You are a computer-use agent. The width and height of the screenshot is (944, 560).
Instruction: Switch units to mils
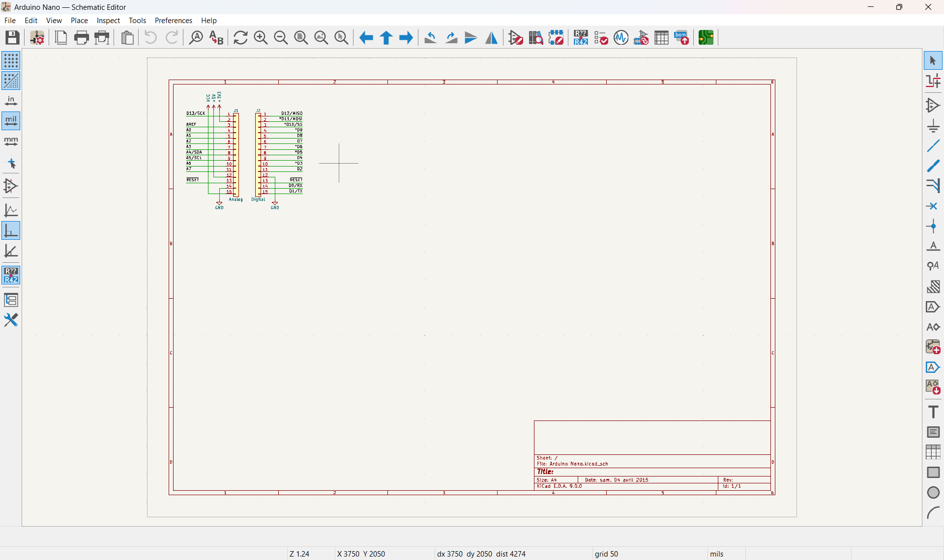[x=11, y=121]
